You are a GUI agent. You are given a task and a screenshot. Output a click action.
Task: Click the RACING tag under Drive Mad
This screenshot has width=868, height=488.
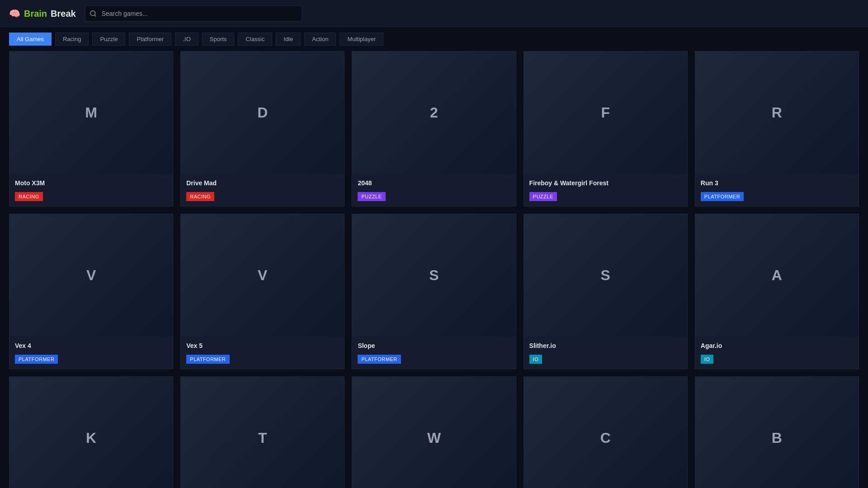point(200,197)
